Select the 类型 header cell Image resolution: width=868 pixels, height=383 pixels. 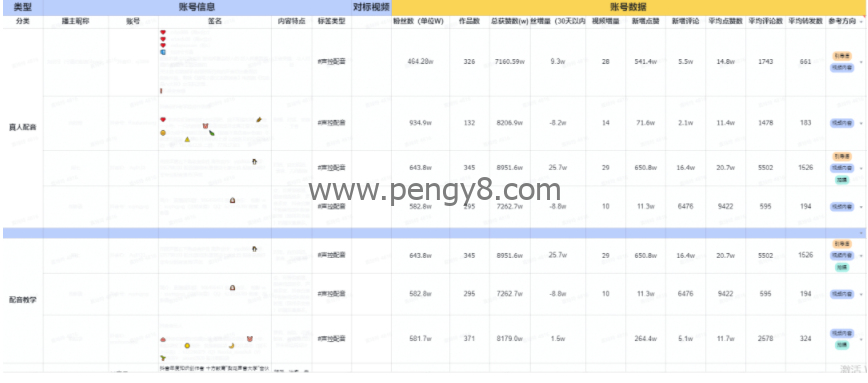click(x=23, y=7)
